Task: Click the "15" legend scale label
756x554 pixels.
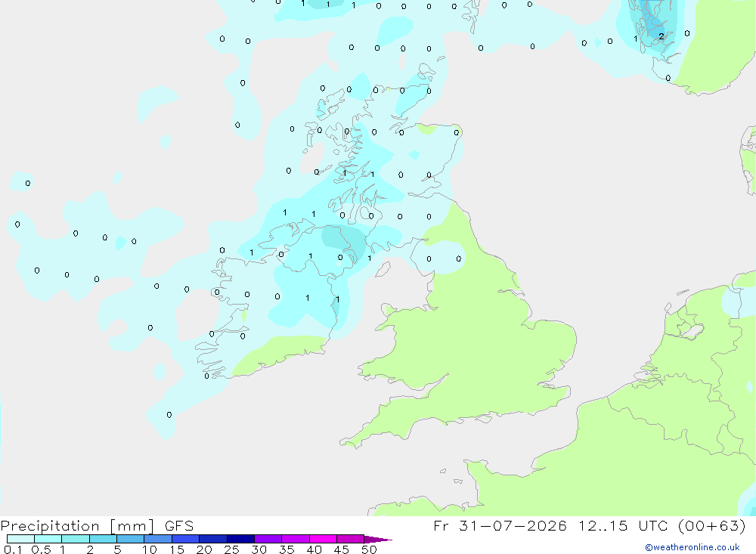Action: click(x=177, y=549)
